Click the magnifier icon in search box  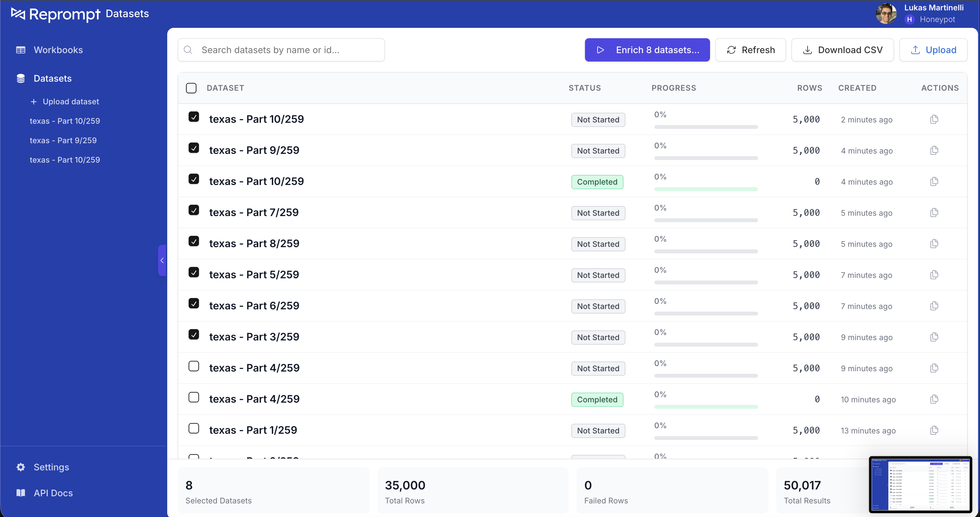click(x=188, y=50)
